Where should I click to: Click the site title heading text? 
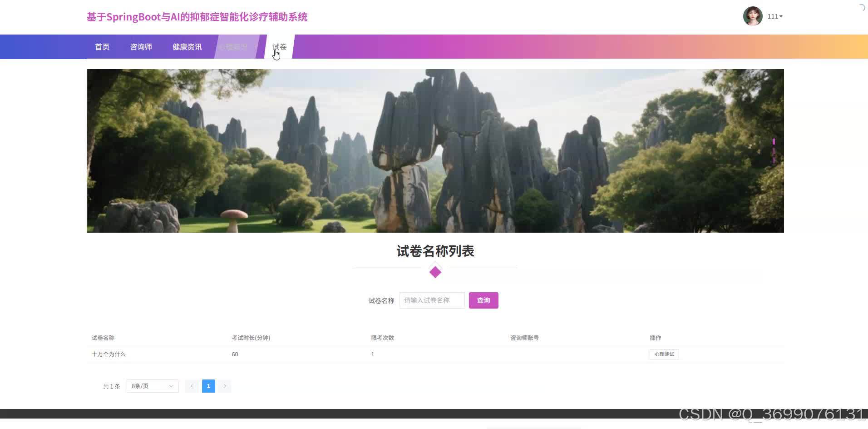coord(197,17)
